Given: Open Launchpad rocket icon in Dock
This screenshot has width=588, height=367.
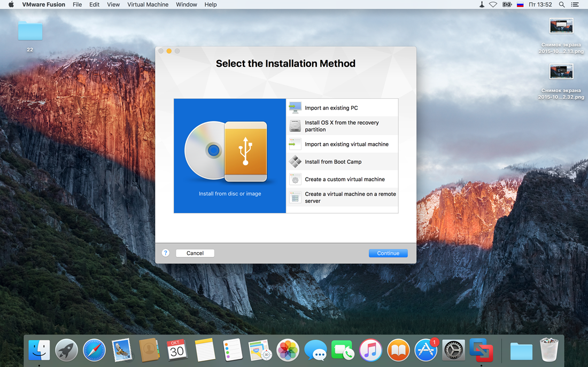Looking at the screenshot, I should (66, 350).
